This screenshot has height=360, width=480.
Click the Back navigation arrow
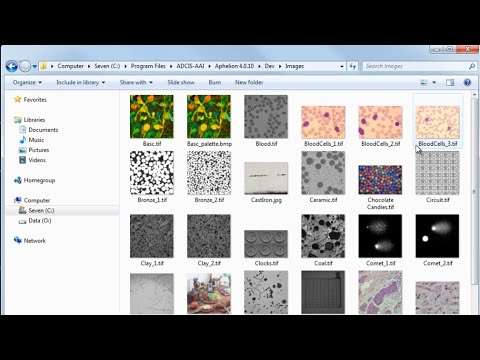click(12, 66)
